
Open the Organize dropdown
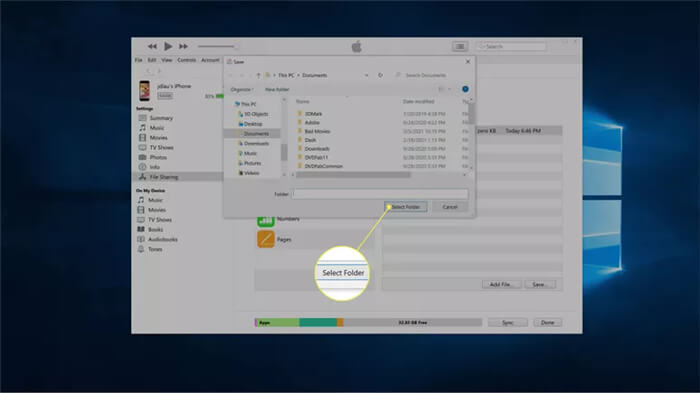click(x=242, y=89)
